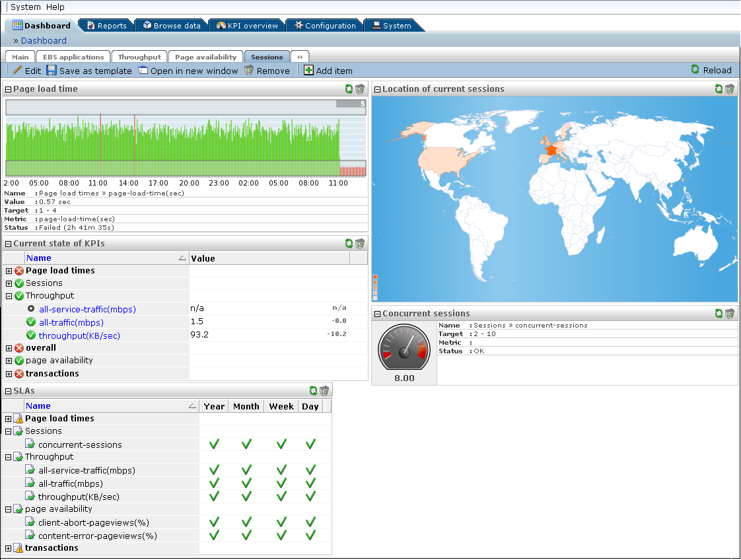The image size is (741, 560).
Task: Show more dashboard tabs via chevron tab
Action: [x=300, y=57]
